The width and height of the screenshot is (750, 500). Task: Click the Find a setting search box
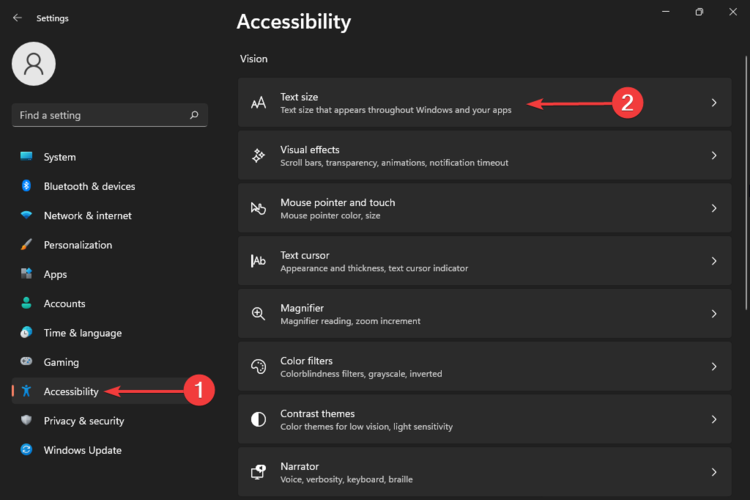[100, 115]
